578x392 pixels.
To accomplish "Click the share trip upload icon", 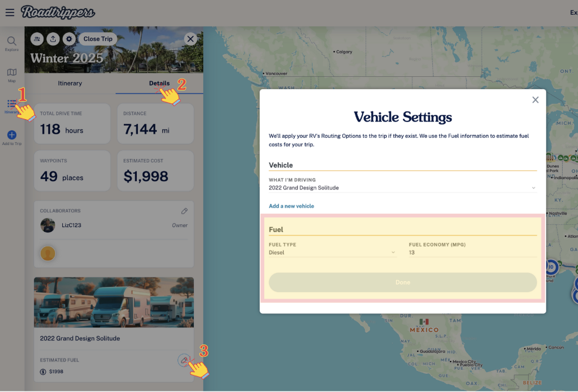I will (53, 39).
